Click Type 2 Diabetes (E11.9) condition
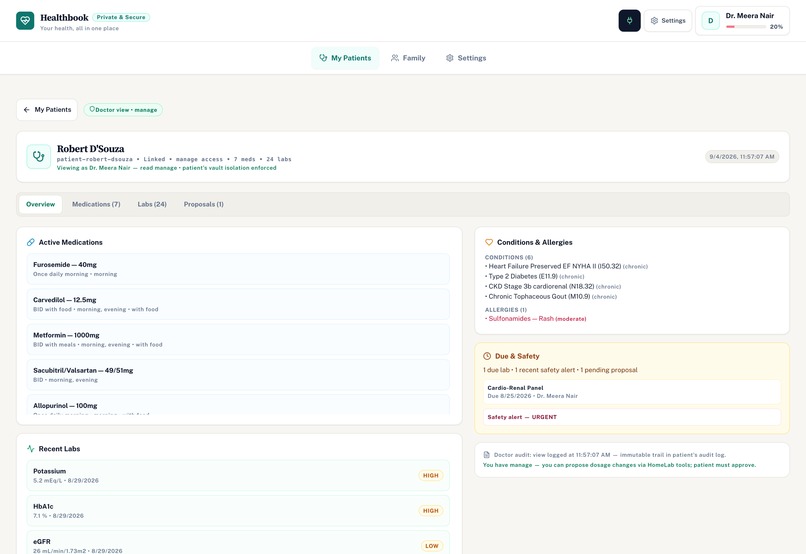This screenshot has height=554, width=806. pos(535,276)
